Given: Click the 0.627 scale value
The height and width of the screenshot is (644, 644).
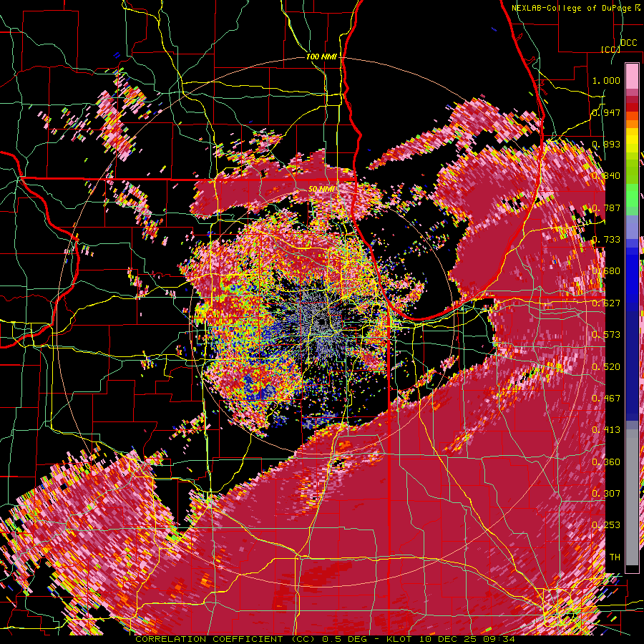Looking at the screenshot, I should click(606, 303).
